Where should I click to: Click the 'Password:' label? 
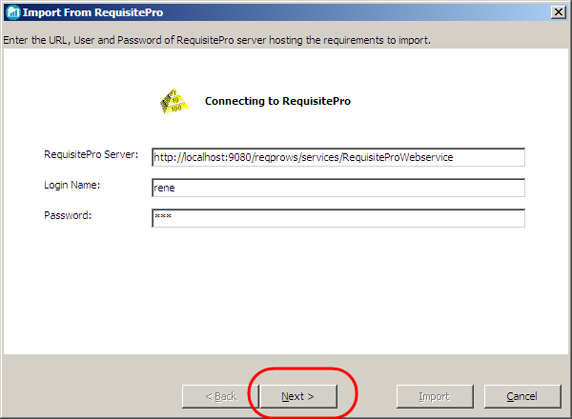pos(68,215)
